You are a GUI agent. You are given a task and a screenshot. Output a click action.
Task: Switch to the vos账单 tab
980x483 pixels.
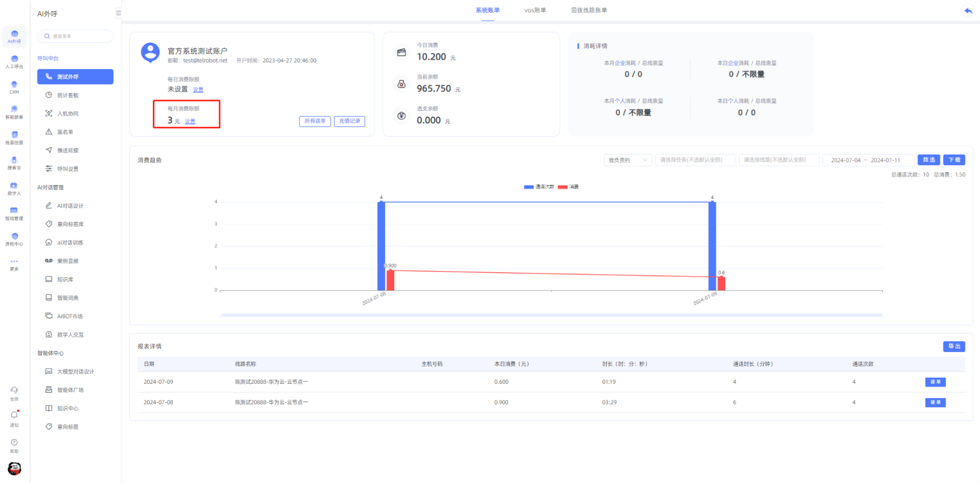coord(535,10)
